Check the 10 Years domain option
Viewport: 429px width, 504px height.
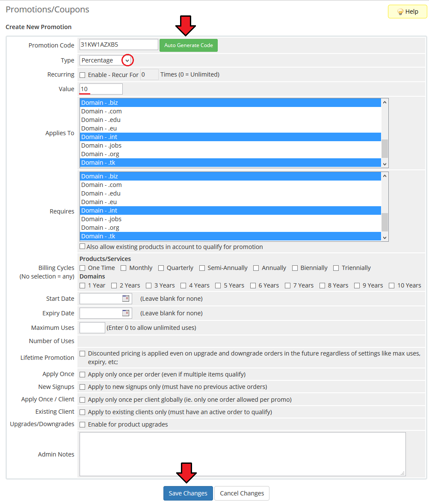click(x=392, y=285)
